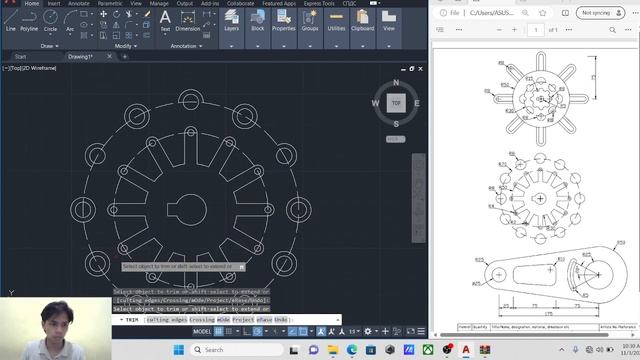
Task: Select the Hatch tool in Draw panel
Action: 84,36
